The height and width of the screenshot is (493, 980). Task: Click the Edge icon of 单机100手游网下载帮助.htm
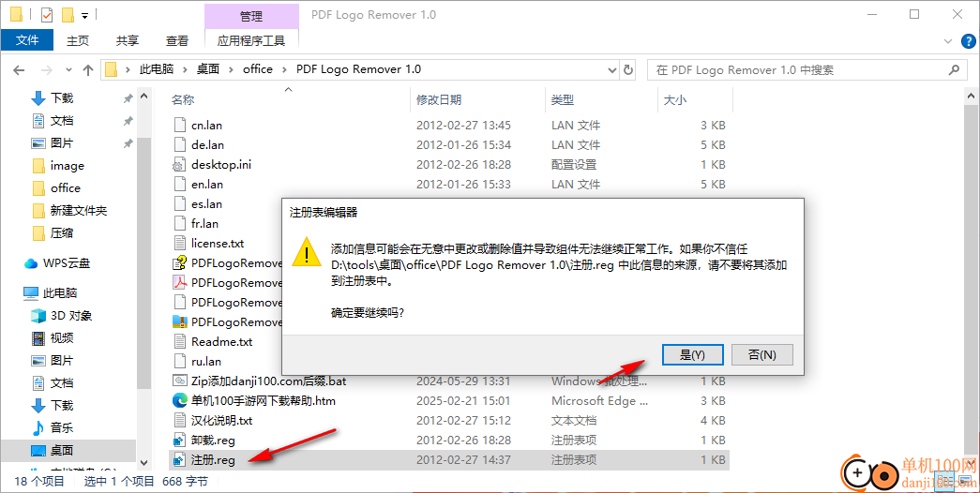tap(179, 400)
